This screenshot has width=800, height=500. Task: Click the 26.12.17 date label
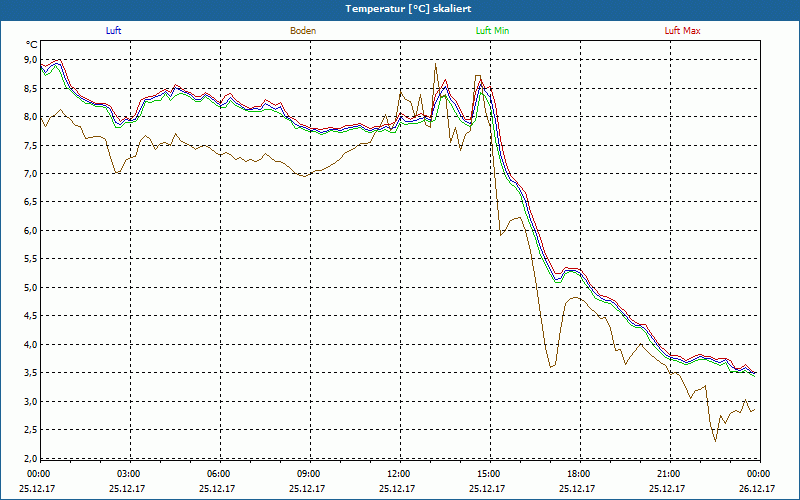(x=757, y=488)
